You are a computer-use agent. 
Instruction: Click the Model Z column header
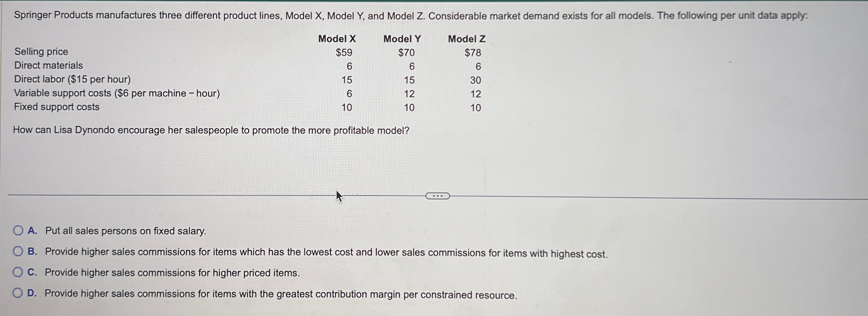pos(467,39)
